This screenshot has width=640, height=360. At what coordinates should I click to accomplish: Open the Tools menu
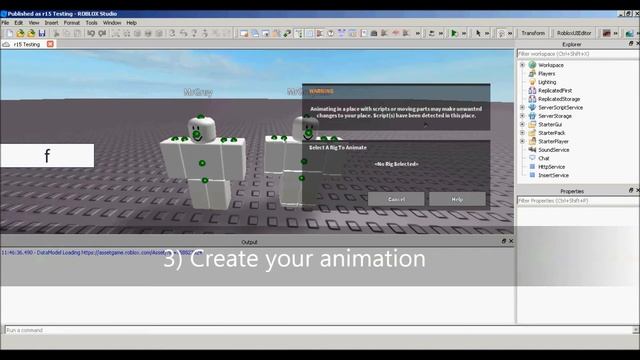tap(91, 23)
